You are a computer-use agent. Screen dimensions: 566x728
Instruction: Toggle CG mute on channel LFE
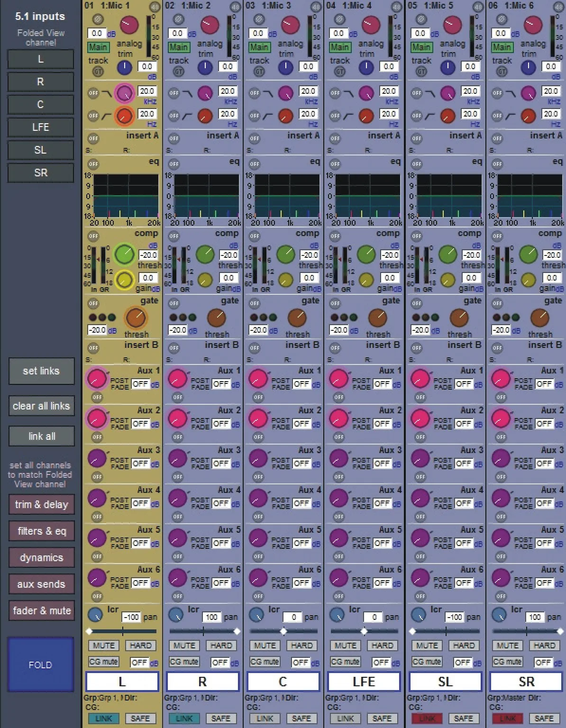346,662
